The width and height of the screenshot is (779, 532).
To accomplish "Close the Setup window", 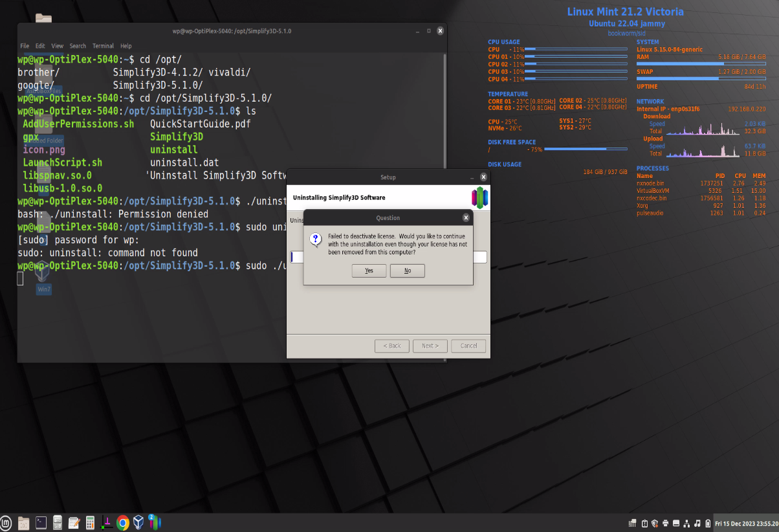I will [483, 177].
